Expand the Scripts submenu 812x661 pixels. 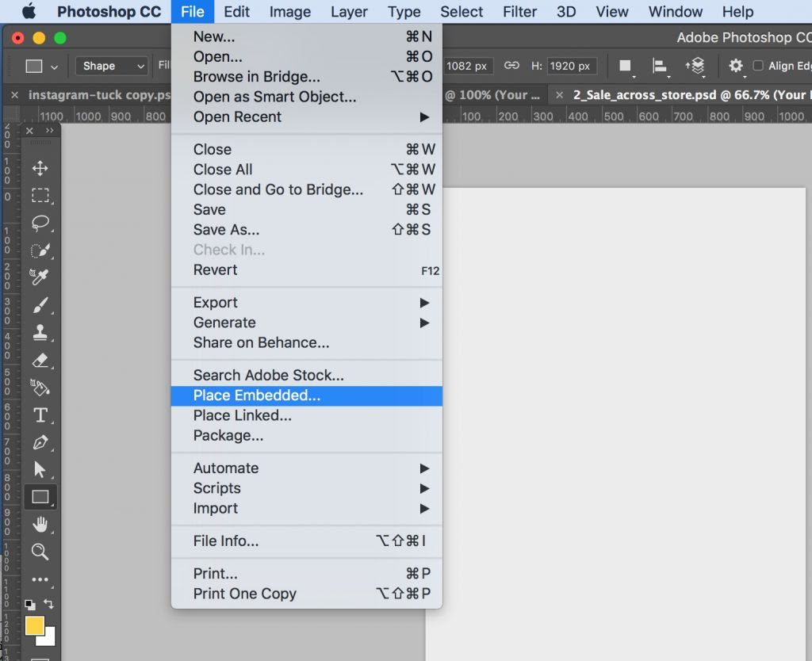tap(307, 488)
